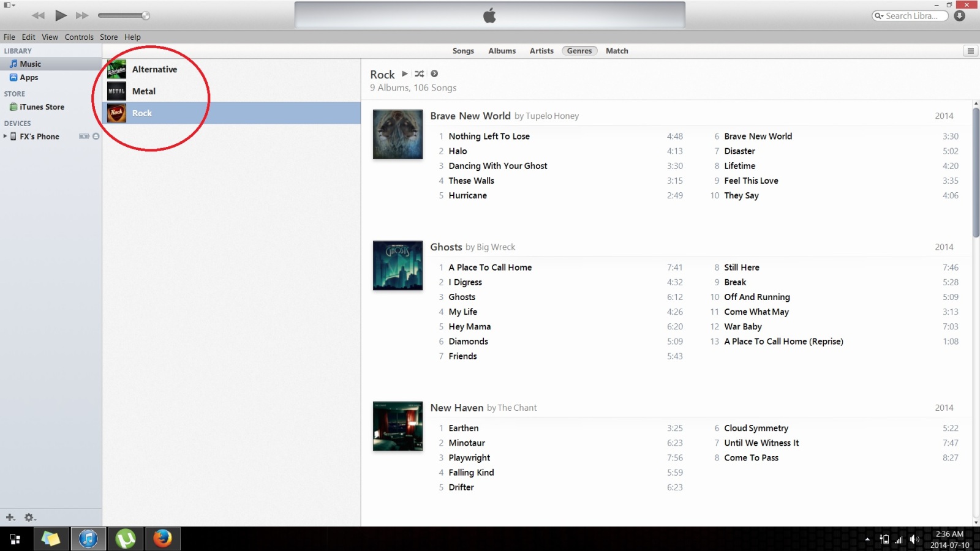Open the Windows Start button
This screenshot has width=980, height=551.
(x=15, y=539)
